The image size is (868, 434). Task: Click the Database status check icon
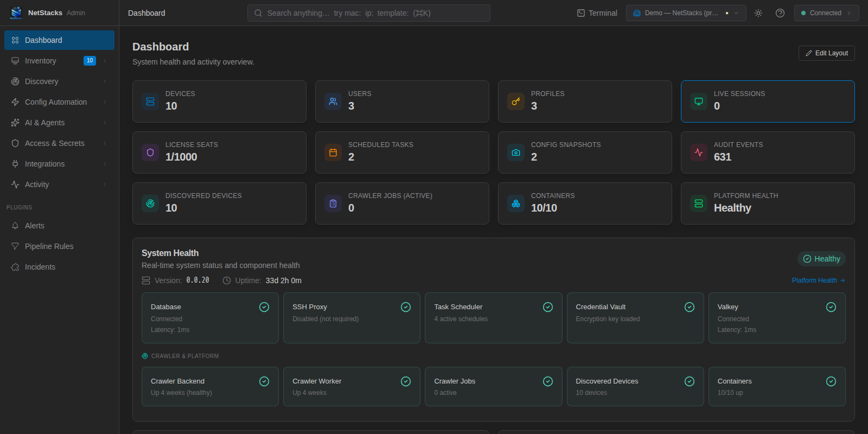[x=264, y=307]
